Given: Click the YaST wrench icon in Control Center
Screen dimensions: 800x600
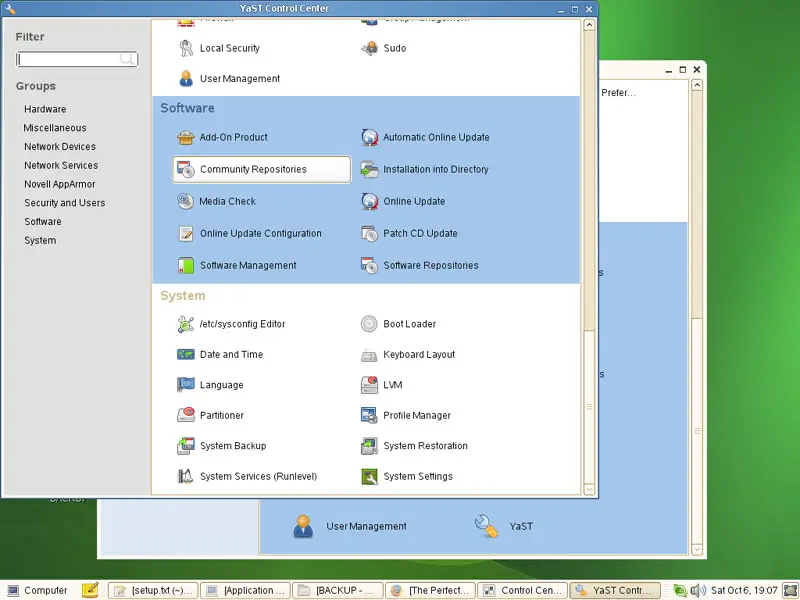Looking at the screenshot, I should pos(485,526).
